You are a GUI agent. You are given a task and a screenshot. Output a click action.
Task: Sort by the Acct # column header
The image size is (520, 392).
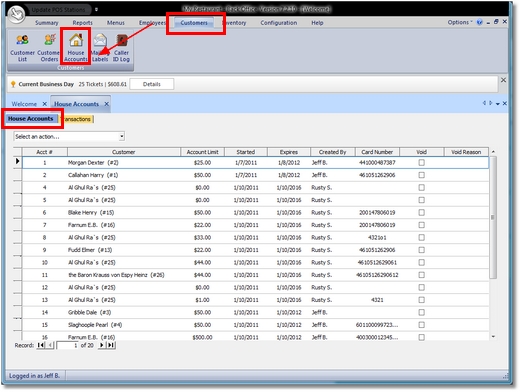(44, 152)
